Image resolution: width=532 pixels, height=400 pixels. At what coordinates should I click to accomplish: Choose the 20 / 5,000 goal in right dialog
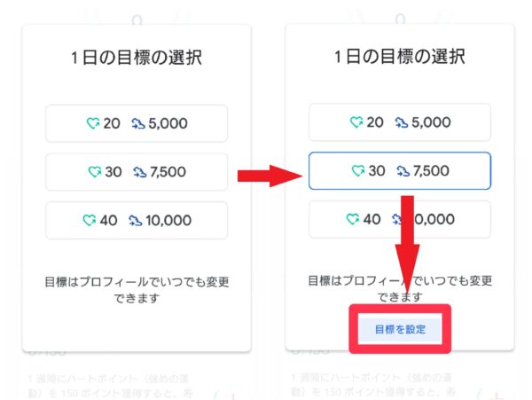pyautogui.click(x=400, y=122)
